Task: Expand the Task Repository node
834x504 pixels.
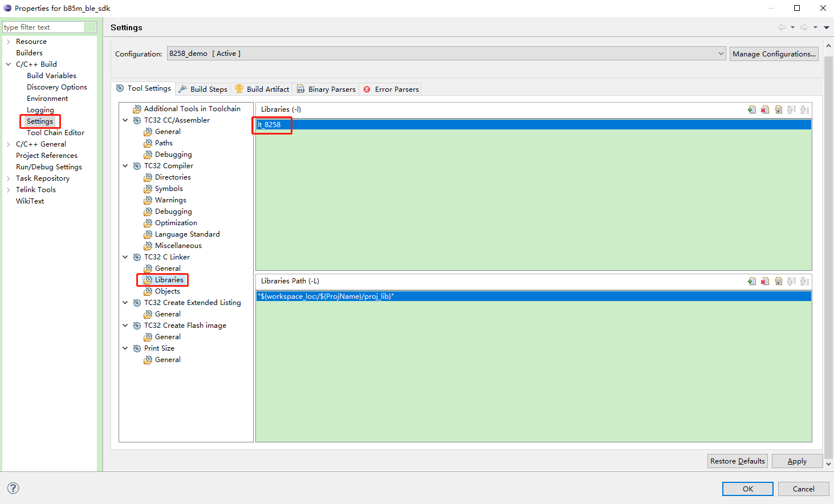Action: pos(9,178)
